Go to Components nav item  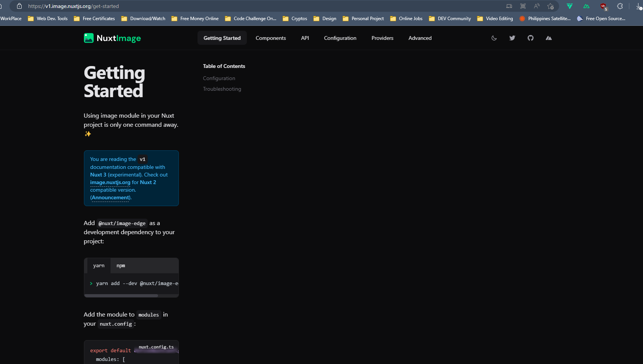pyautogui.click(x=271, y=38)
